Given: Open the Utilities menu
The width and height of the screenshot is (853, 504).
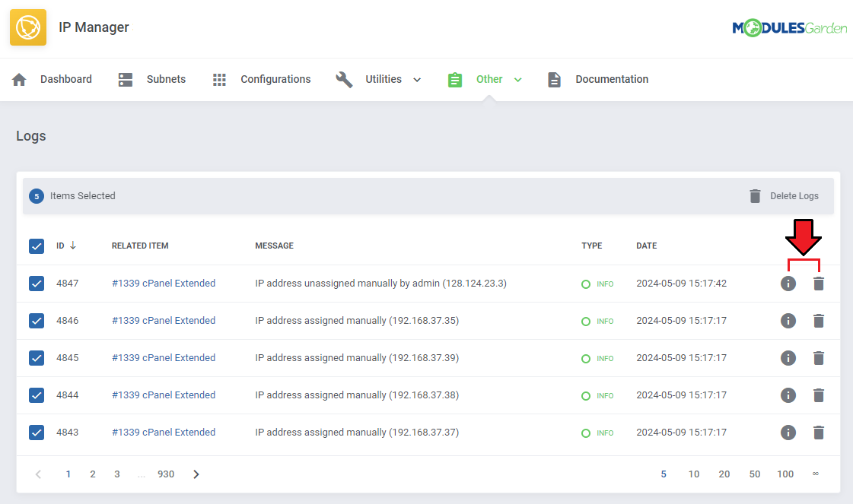Looking at the screenshot, I should (x=384, y=79).
